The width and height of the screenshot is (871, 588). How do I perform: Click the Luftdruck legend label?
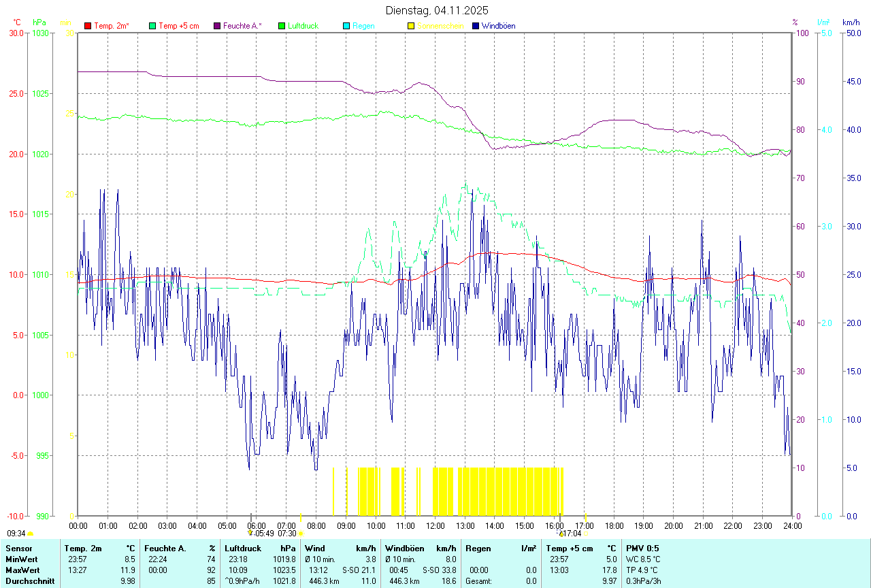pyautogui.click(x=303, y=26)
